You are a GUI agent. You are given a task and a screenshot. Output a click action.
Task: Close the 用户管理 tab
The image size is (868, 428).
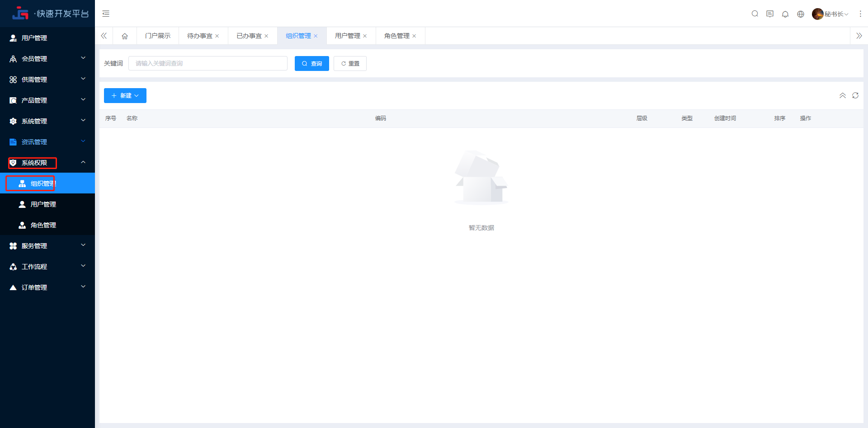(365, 36)
